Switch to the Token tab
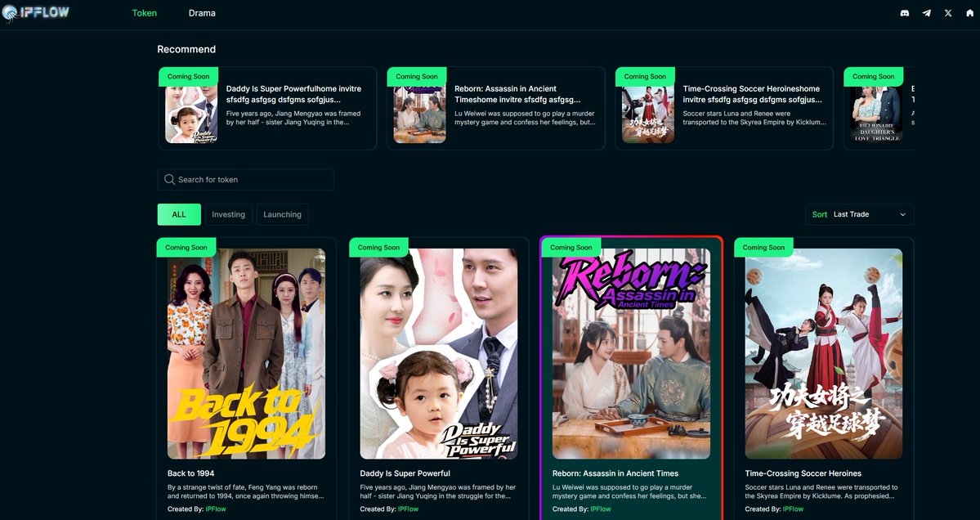This screenshot has height=520, width=980. coord(145,13)
